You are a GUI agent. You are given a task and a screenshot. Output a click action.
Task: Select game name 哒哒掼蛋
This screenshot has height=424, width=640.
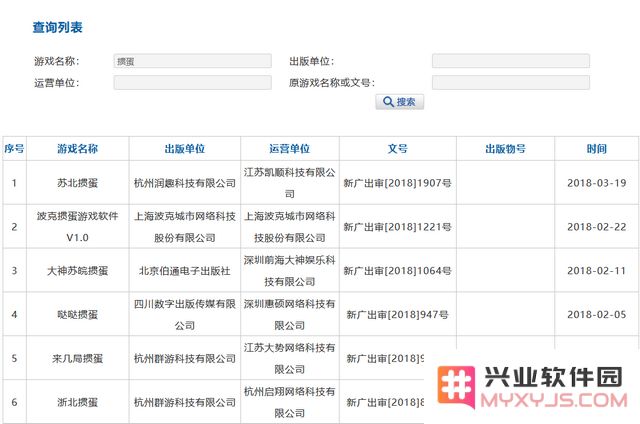point(78,314)
